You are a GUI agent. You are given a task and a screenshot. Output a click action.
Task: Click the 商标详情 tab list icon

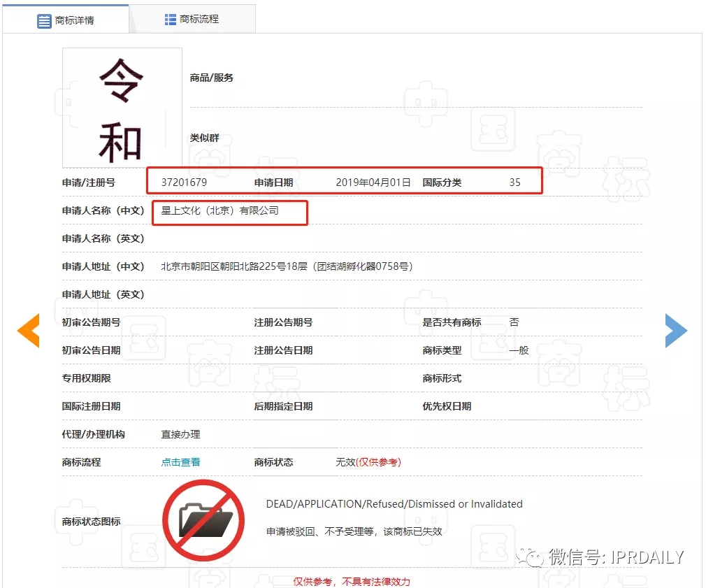44,21
